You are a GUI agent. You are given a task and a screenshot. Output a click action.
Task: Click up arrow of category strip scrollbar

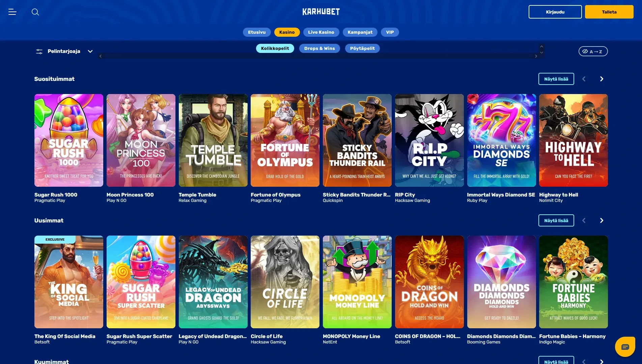pos(541,47)
